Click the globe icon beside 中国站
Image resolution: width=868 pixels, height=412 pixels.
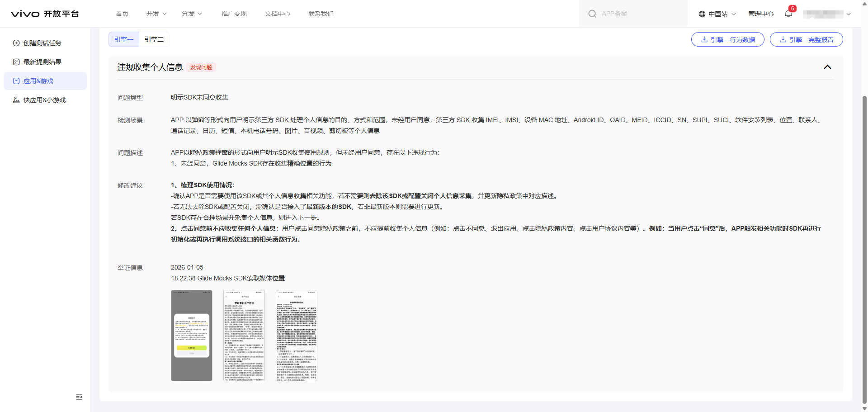click(x=702, y=14)
